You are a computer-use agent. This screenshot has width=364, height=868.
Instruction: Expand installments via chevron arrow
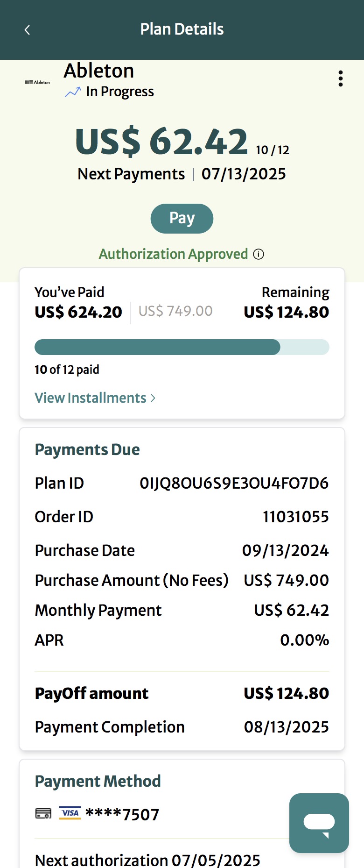click(x=153, y=398)
